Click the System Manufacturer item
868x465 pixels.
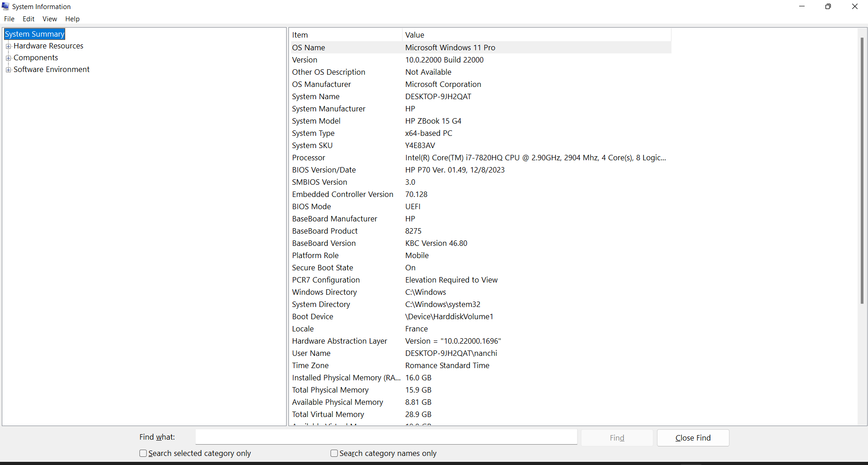point(329,109)
